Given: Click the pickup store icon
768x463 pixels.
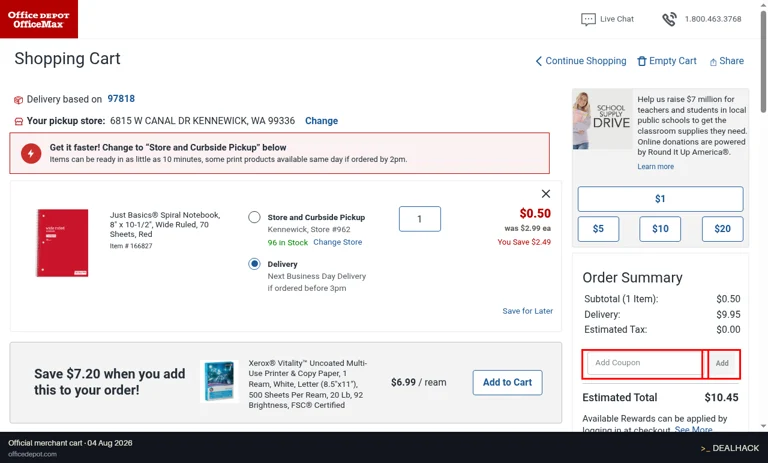Looking at the screenshot, I should tap(19, 121).
